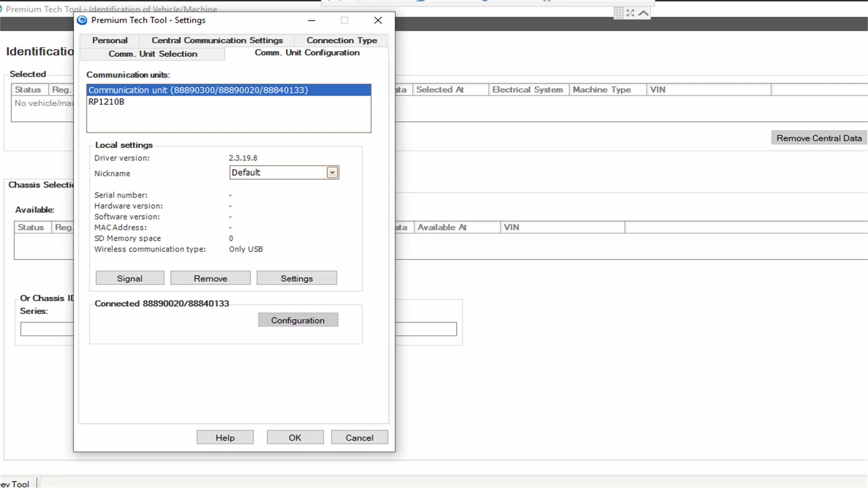The image size is (868, 488).
Task: Click the Remove Central Data button
Action: (819, 138)
